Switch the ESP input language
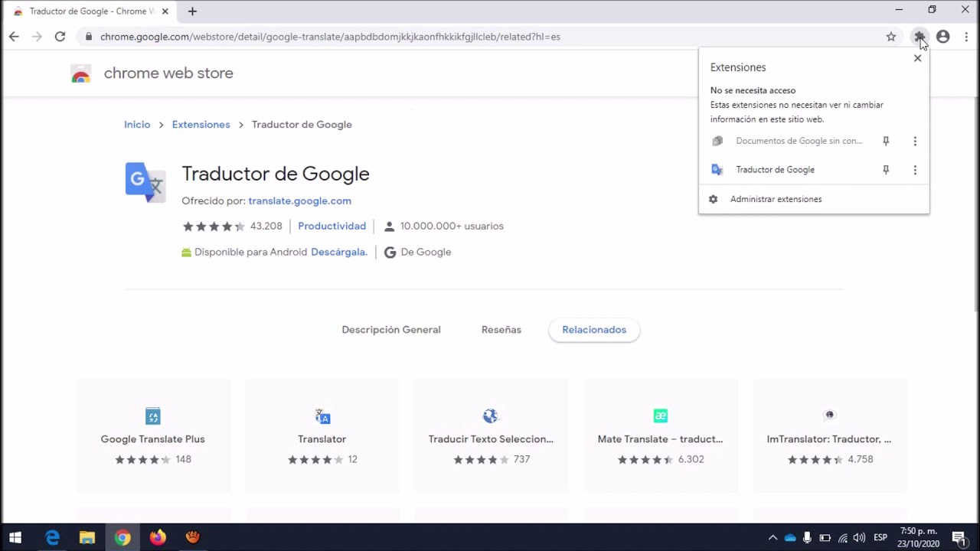 click(880, 538)
